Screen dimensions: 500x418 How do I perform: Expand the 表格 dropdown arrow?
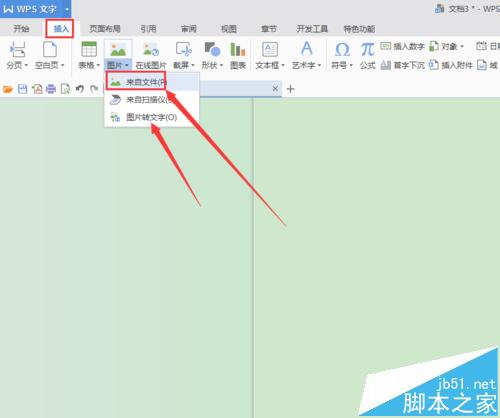tap(98, 65)
